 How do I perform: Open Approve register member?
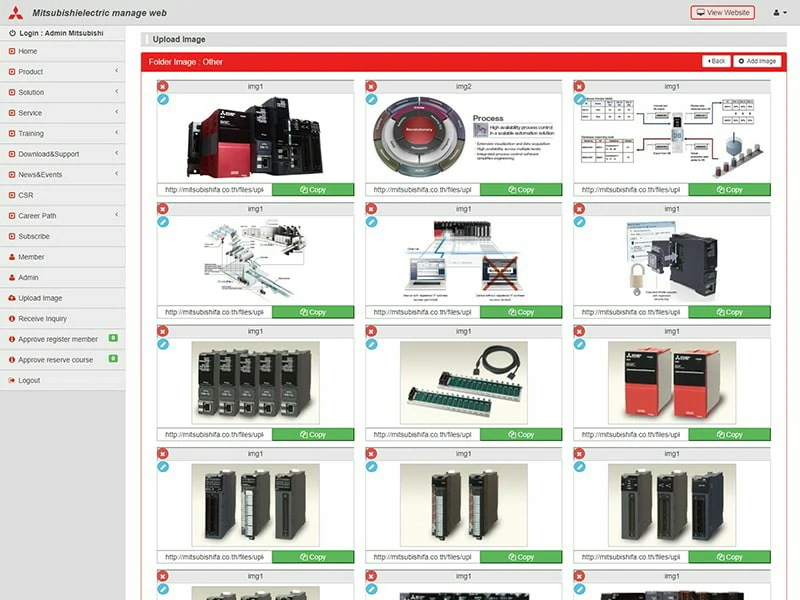(63, 339)
